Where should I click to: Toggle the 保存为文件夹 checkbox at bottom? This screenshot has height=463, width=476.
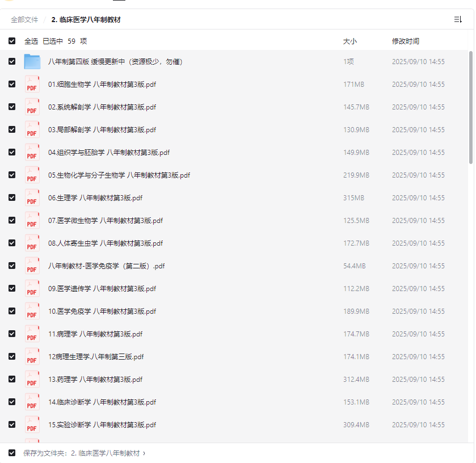pyautogui.click(x=12, y=453)
